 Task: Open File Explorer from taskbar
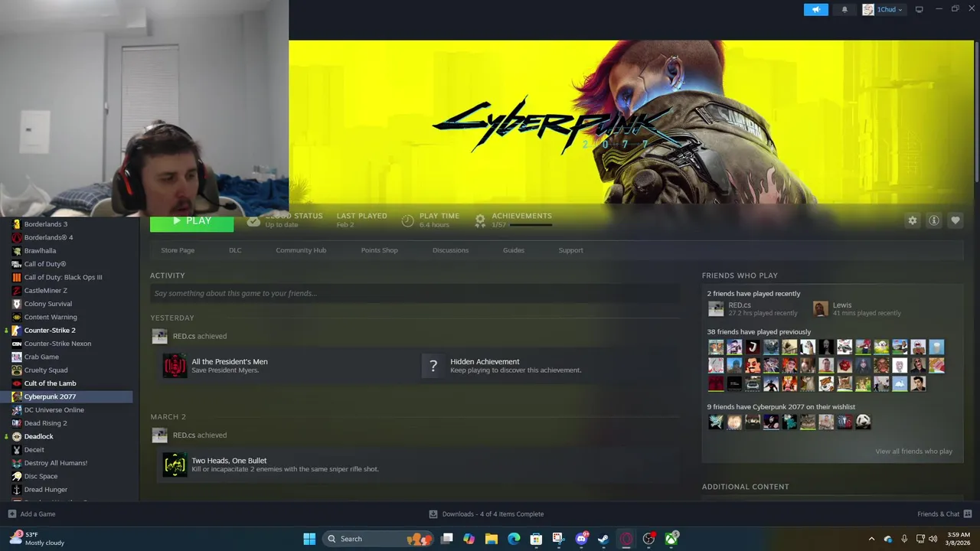click(492, 539)
